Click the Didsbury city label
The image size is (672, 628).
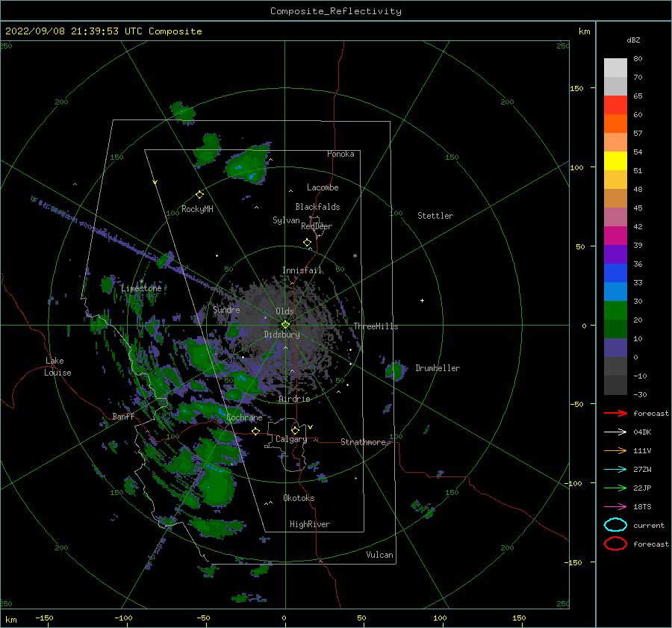(x=282, y=335)
